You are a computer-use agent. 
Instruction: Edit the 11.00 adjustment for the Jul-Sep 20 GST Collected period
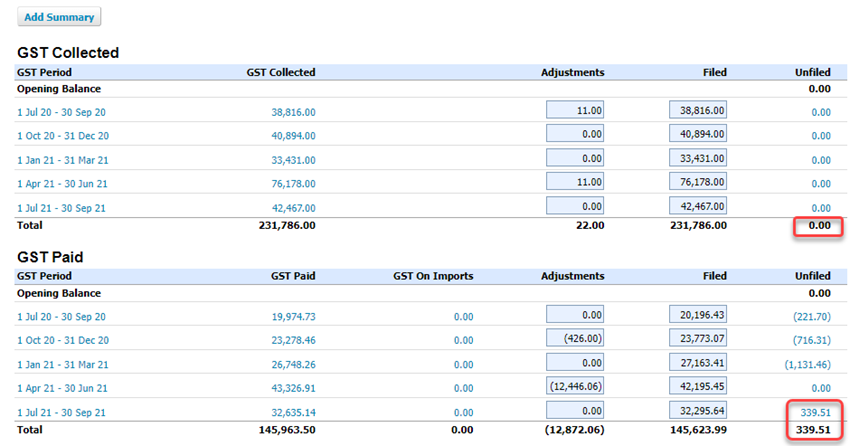coord(575,110)
